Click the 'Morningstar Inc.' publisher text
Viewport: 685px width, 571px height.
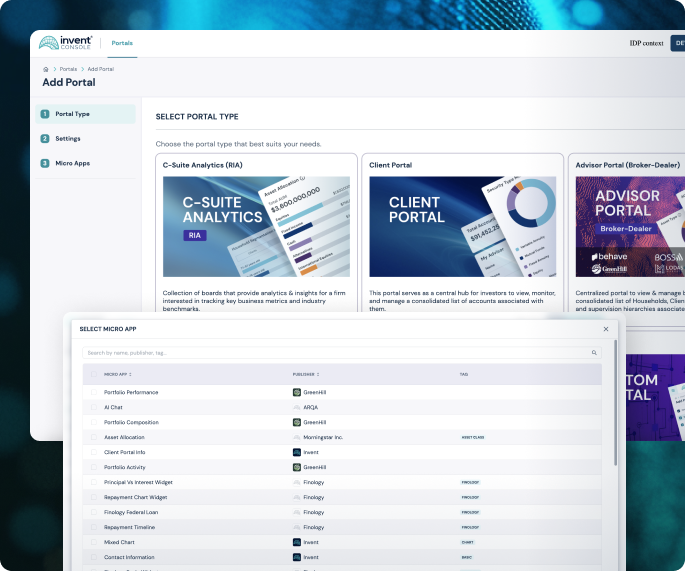tap(323, 437)
